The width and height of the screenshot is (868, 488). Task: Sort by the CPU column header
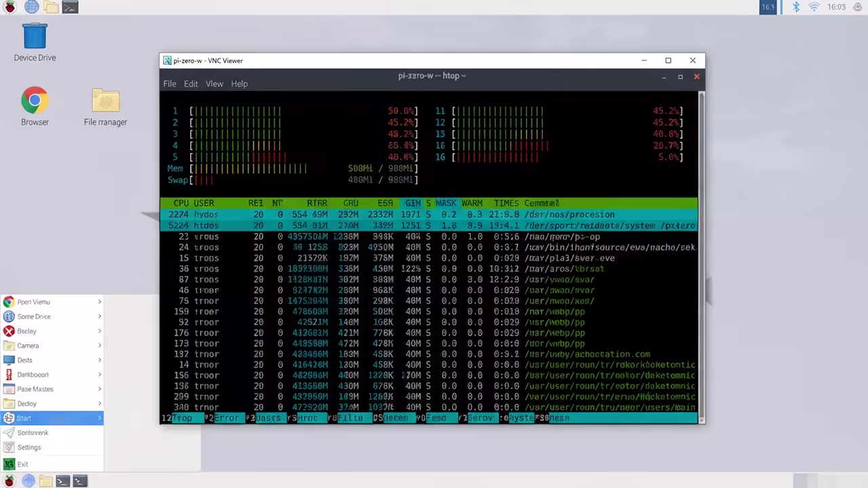(181, 203)
